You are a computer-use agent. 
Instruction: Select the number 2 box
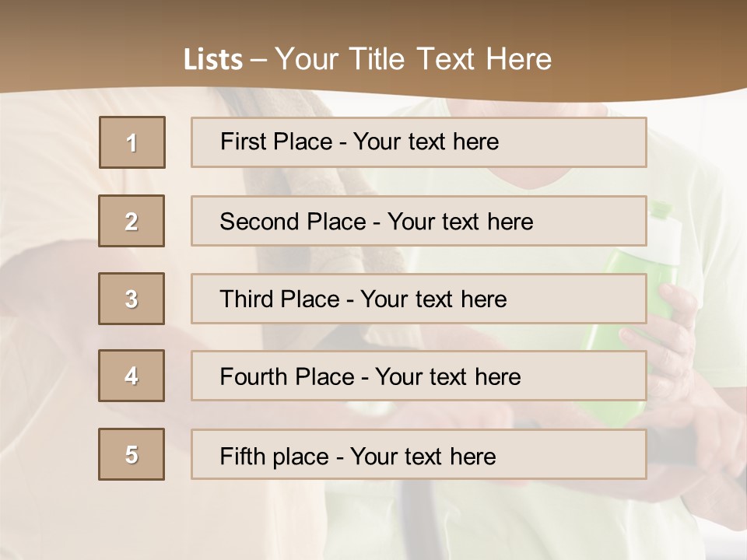[132, 221]
